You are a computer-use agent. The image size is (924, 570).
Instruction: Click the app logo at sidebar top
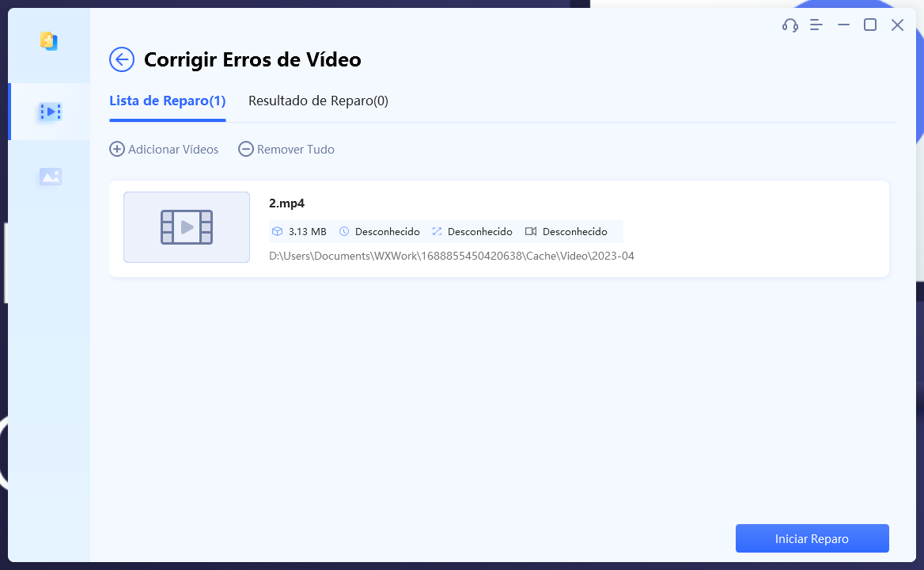point(49,41)
